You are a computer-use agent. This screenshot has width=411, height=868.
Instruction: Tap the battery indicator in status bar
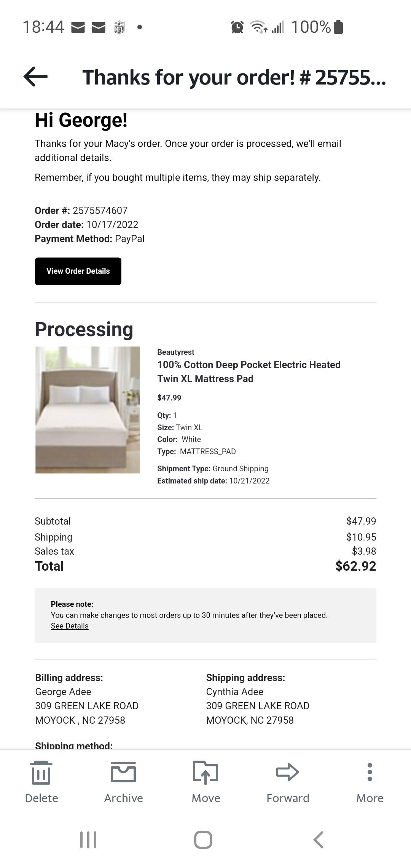[x=338, y=27]
